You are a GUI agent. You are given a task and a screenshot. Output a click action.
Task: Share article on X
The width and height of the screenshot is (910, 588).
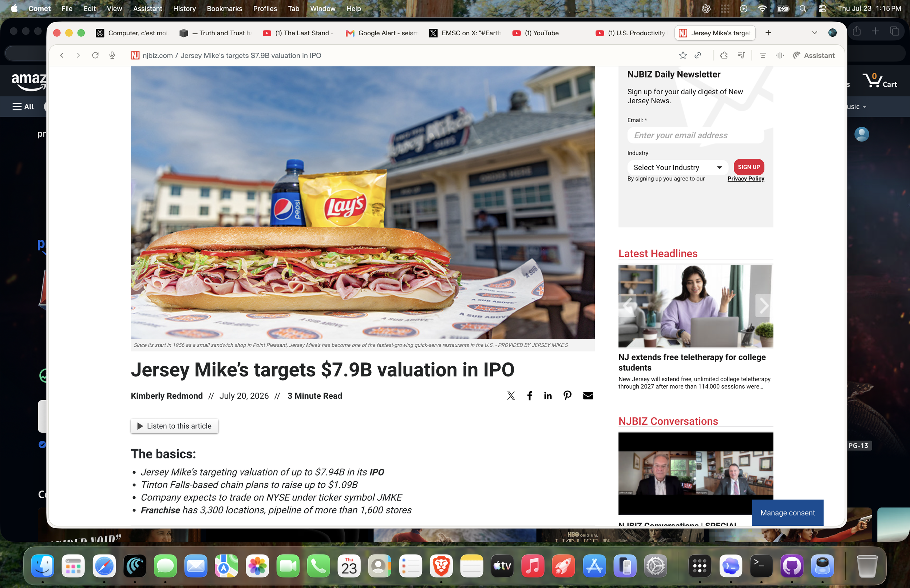tap(511, 396)
